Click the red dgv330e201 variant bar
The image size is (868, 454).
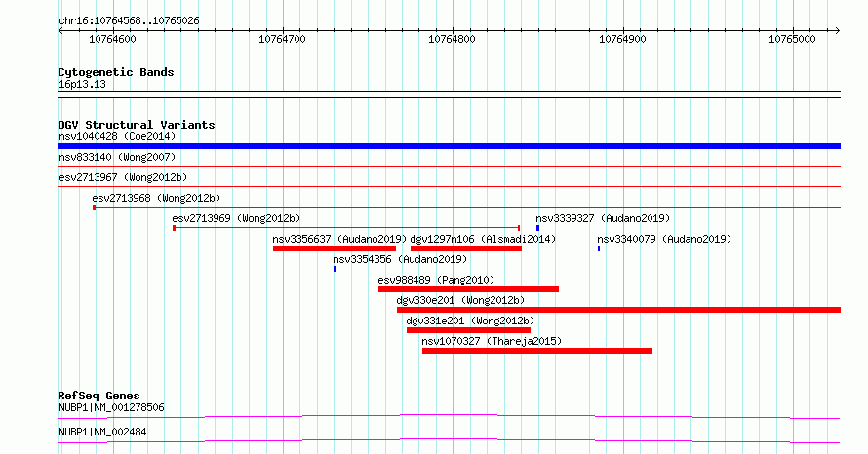click(x=619, y=310)
